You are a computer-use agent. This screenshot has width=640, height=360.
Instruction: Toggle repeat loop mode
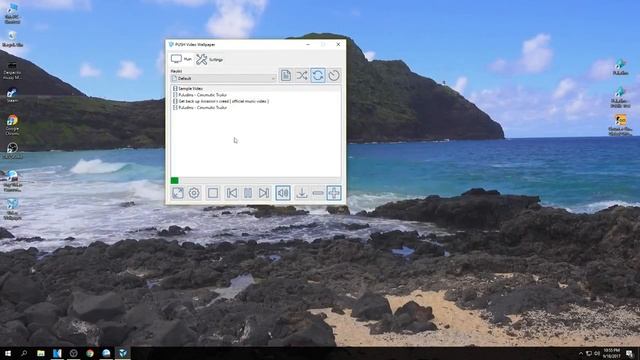(318, 75)
